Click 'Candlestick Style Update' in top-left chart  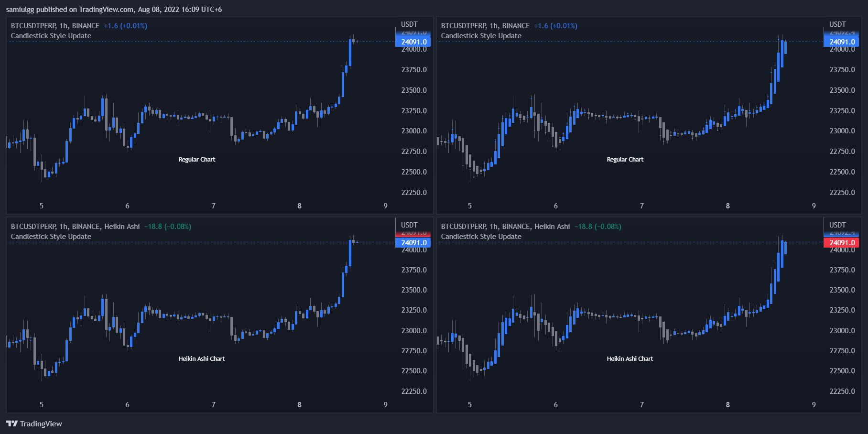click(x=51, y=36)
